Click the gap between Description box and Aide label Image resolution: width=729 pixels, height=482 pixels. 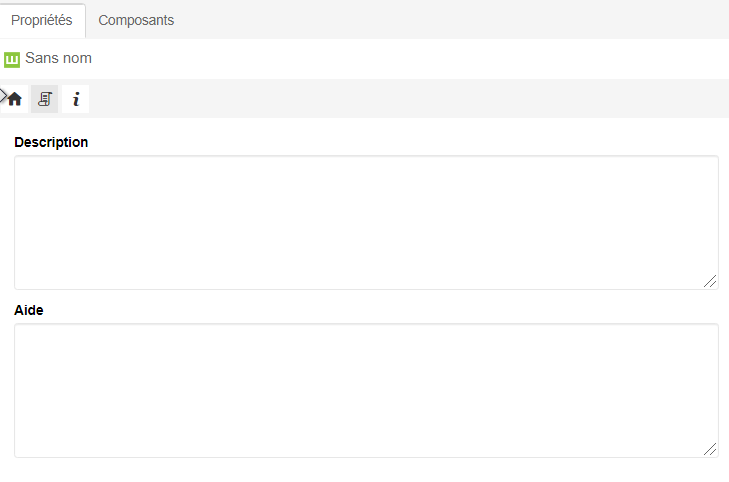pyautogui.click(x=366, y=298)
